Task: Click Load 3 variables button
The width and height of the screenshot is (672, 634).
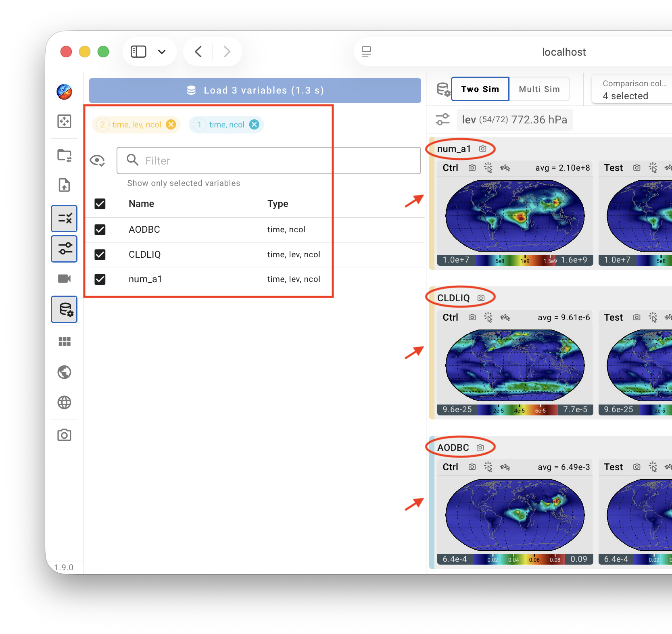Action: (x=255, y=90)
